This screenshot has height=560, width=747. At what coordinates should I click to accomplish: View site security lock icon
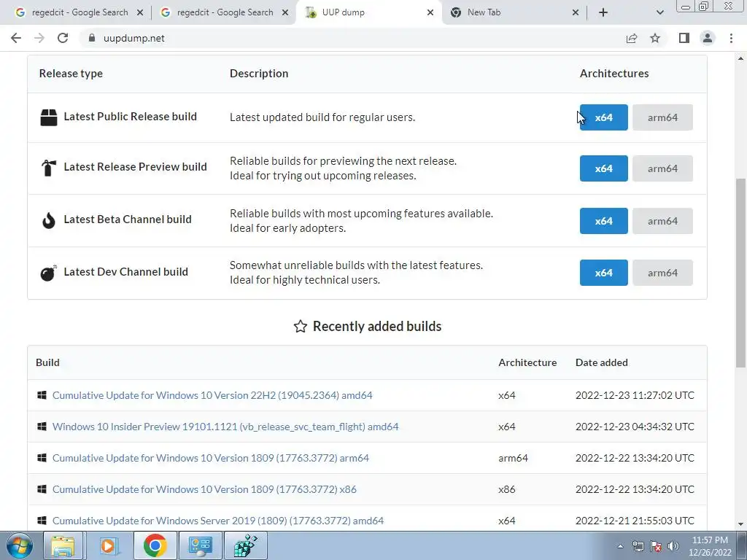pyautogui.click(x=92, y=38)
